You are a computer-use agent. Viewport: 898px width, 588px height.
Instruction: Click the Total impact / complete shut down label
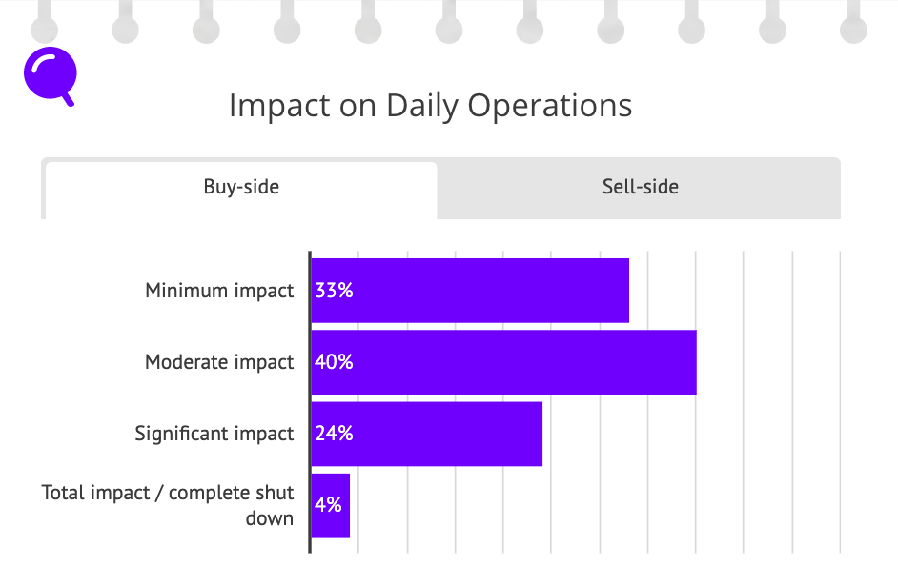(167, 505)
